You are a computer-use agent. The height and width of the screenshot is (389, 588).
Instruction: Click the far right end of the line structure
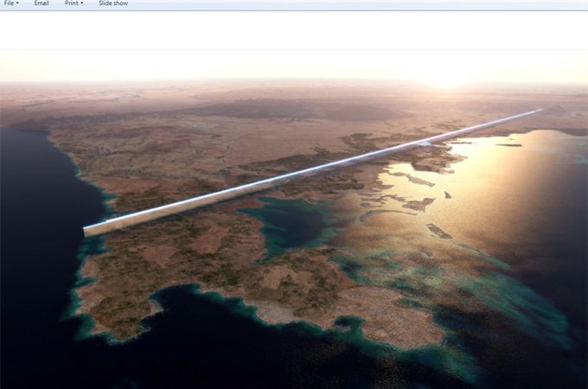coord(538,111)
